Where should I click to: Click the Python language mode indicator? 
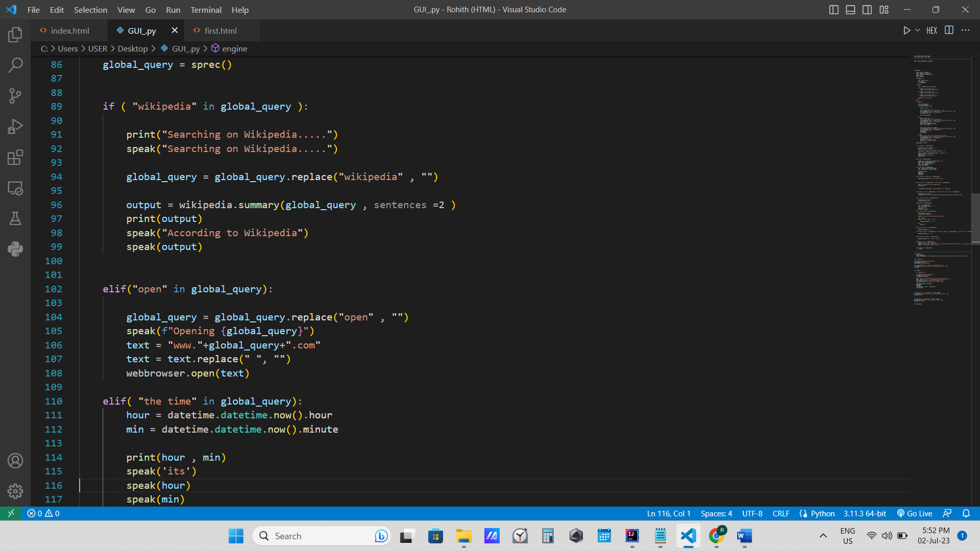click(822, 514)
